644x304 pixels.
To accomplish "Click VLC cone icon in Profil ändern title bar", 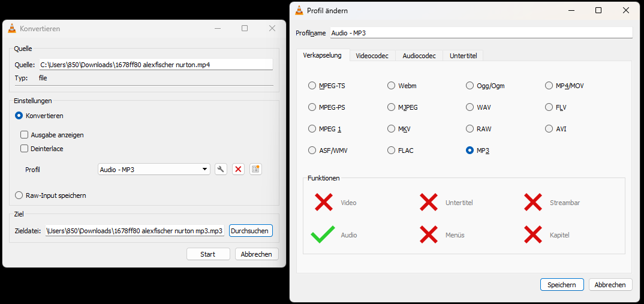I will (x=300, y=11).
